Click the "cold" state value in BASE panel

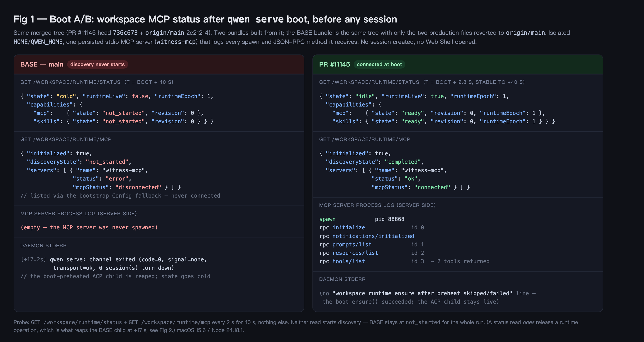66,96
